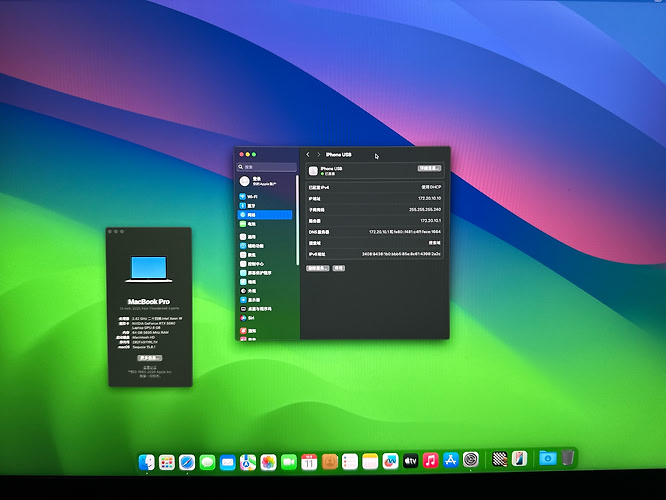Viewport: 666px width, 500px height.
Task: Open App Store from the Dock
Action: point(451,460)
